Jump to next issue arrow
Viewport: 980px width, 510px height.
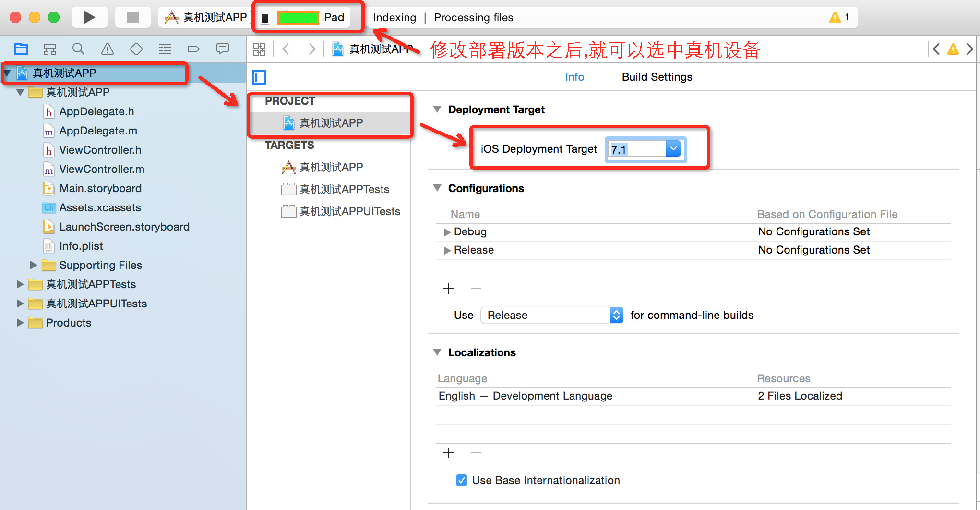coord(970,49)
